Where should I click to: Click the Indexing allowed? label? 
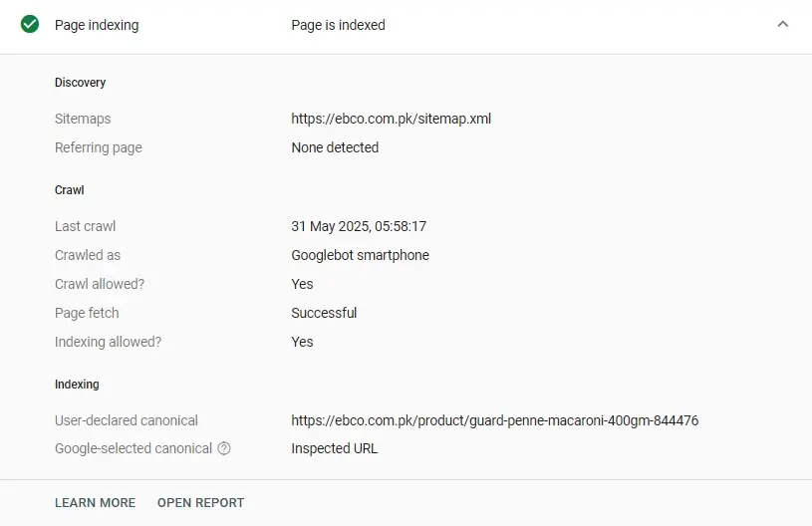108,342
